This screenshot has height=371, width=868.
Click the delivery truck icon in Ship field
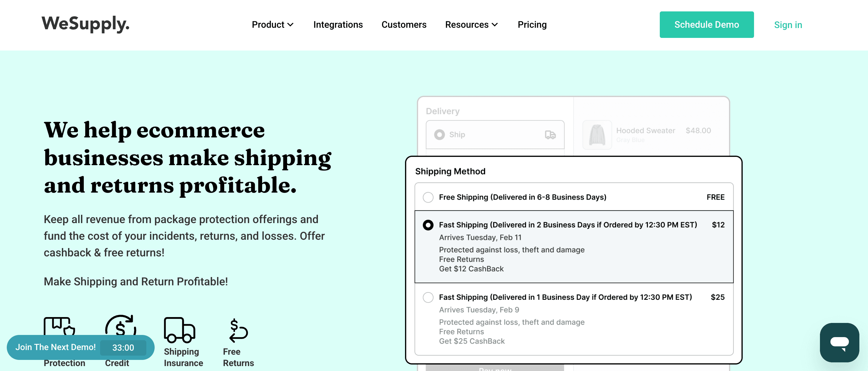550,135
